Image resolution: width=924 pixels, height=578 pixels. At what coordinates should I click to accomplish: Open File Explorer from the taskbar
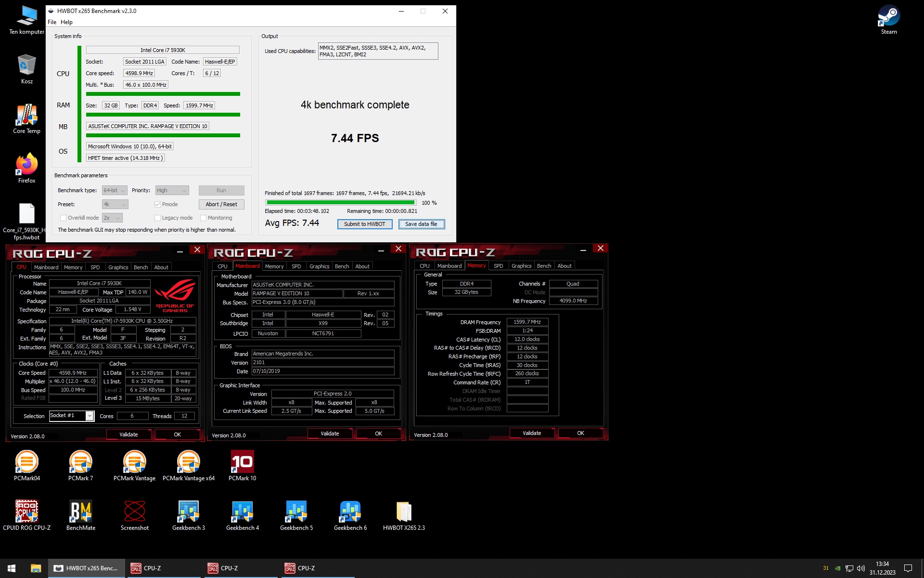[x=36, y=568]
